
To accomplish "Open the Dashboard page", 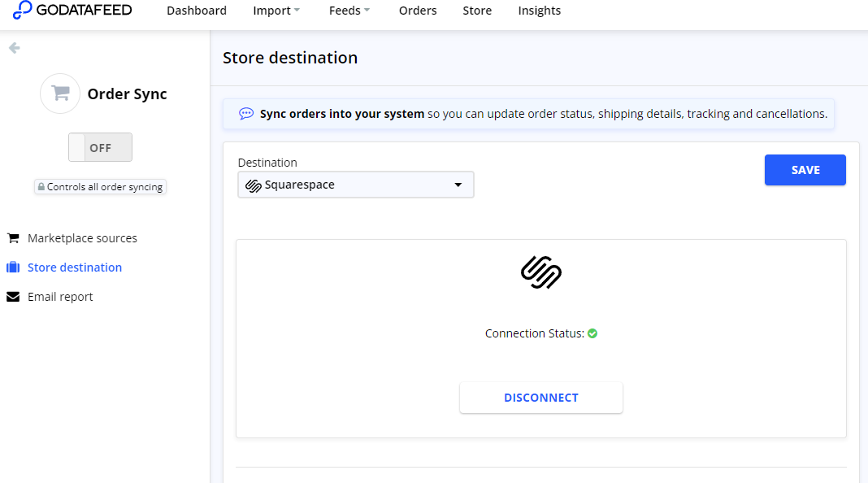I will 197,11.
